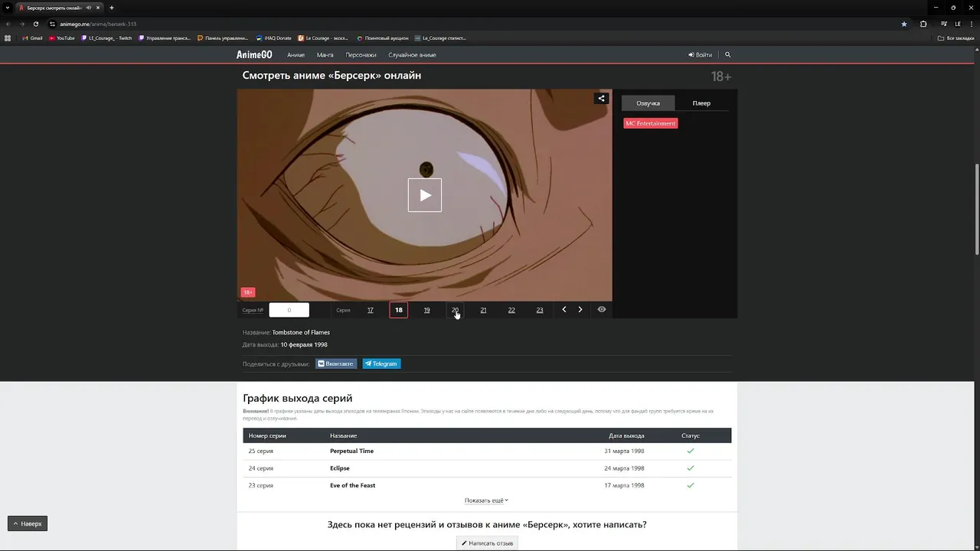The image size is (980, 551).
Task: Click Perpetual Time episode title
Action: [x=351, y=451]
